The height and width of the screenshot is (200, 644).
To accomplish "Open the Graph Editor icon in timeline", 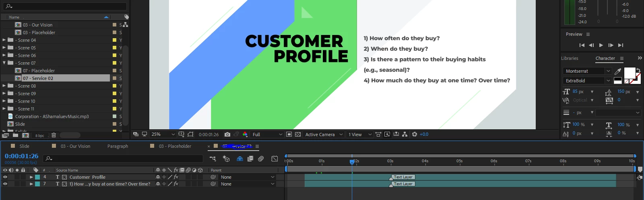I will pos(275,159).
